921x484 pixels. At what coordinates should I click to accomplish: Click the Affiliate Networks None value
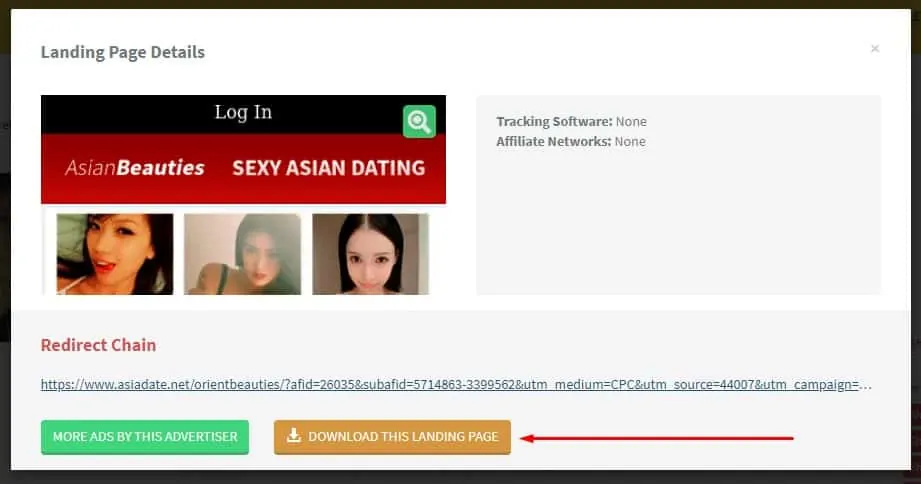[x=630, y=142]
